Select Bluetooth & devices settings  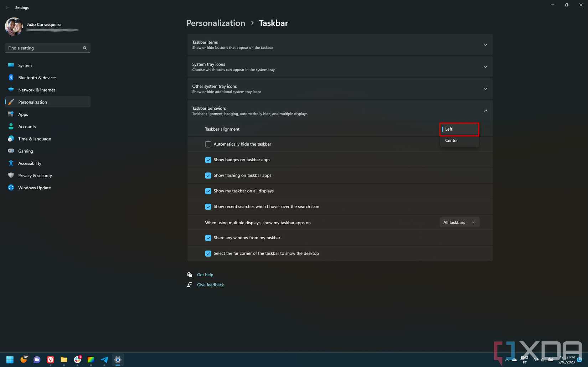(37, 78)
